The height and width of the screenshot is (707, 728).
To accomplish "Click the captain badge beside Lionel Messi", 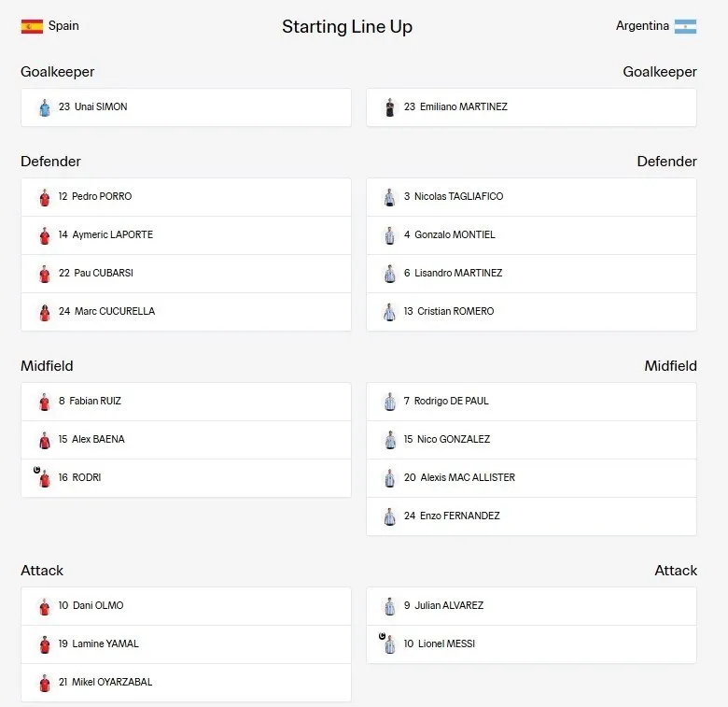I will click(382, 636).
